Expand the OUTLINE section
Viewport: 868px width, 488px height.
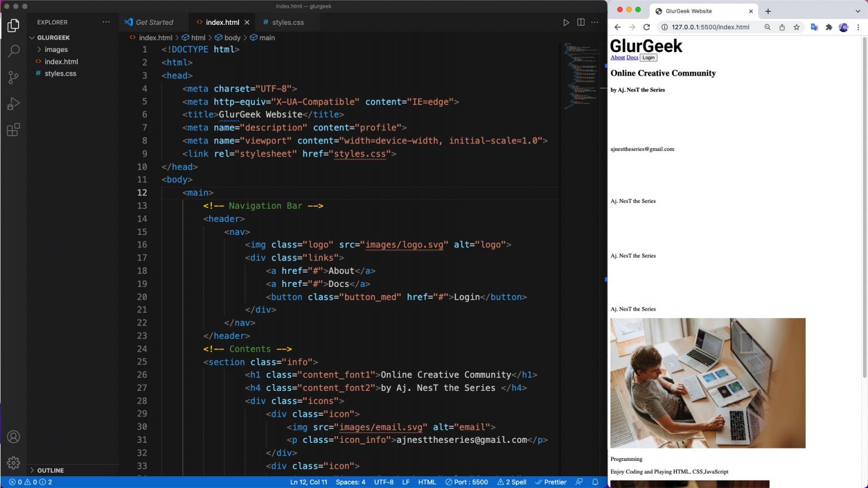(x=50, y=470)
